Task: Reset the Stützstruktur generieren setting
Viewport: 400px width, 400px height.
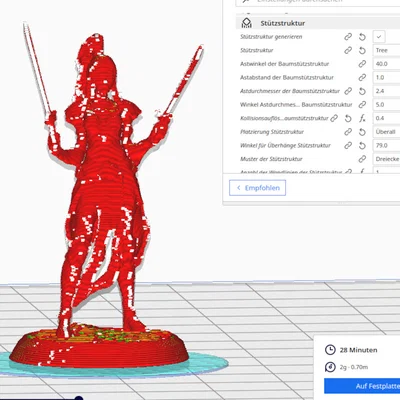Action: point(362,37)
